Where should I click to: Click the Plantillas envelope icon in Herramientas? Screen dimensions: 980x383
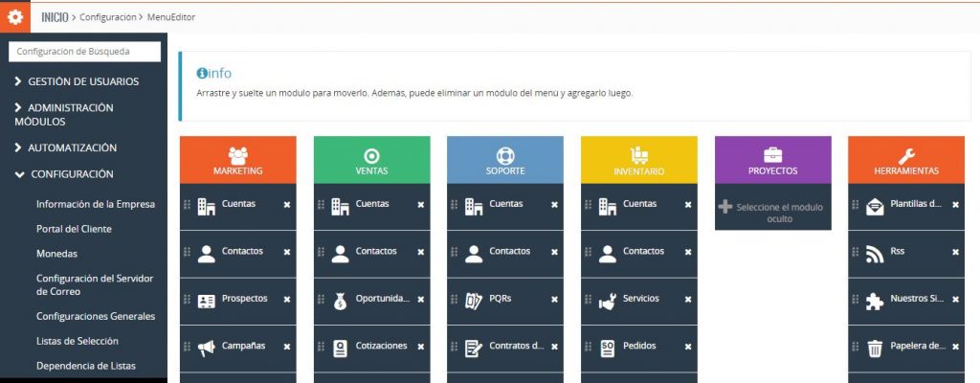pyautogui.click(x=874, y=205)
